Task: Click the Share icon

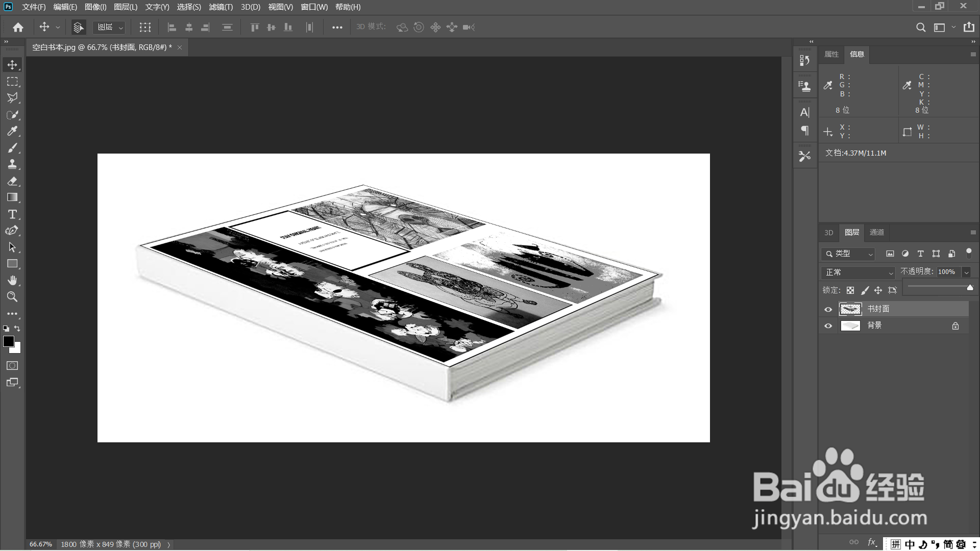Action: point(969,28)
